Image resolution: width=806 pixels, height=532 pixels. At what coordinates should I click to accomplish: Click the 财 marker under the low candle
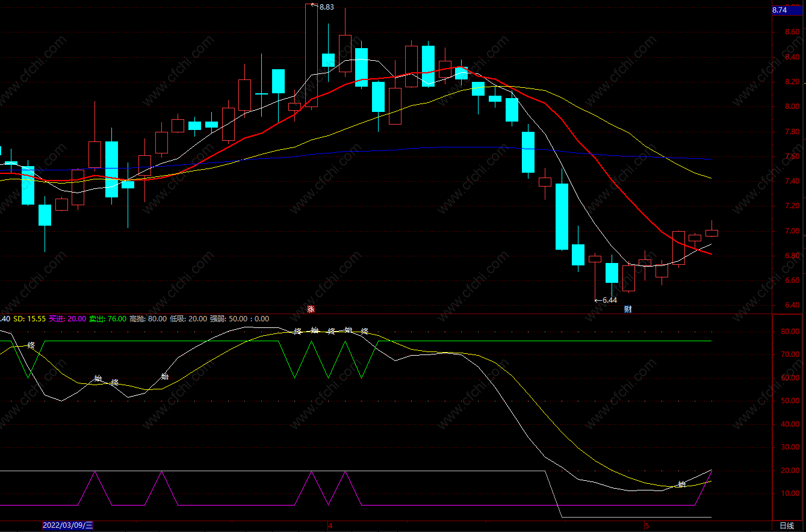click(x=628, y=309)
